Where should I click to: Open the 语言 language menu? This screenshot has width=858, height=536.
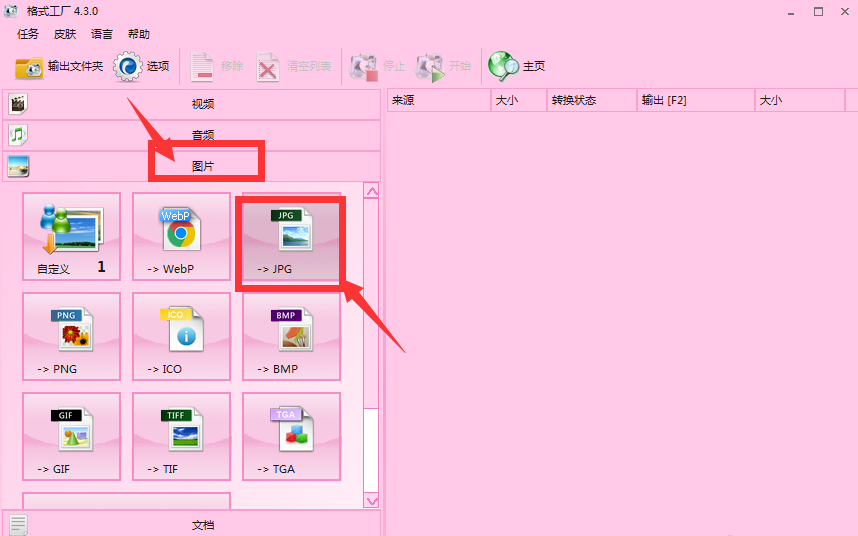click(x=102, y=34)
